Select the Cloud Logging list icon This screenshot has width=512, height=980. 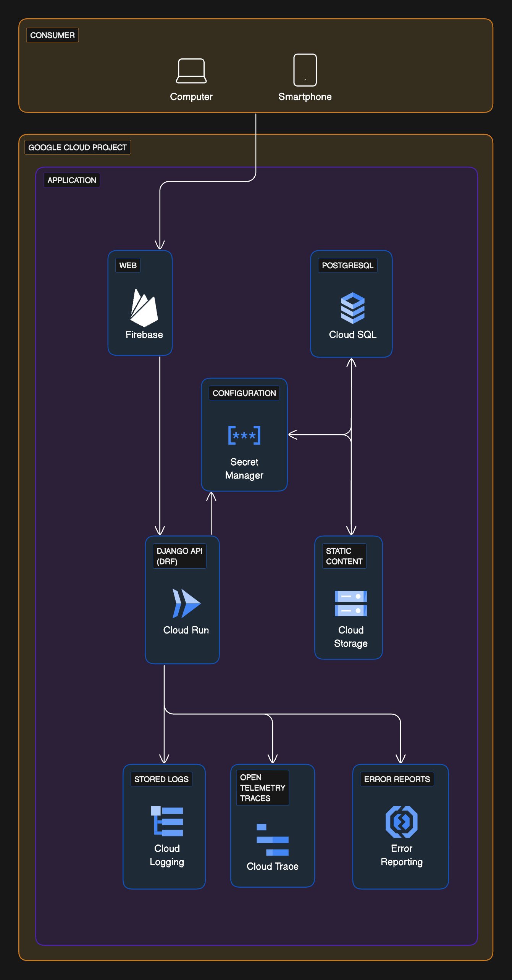(167, 821)
